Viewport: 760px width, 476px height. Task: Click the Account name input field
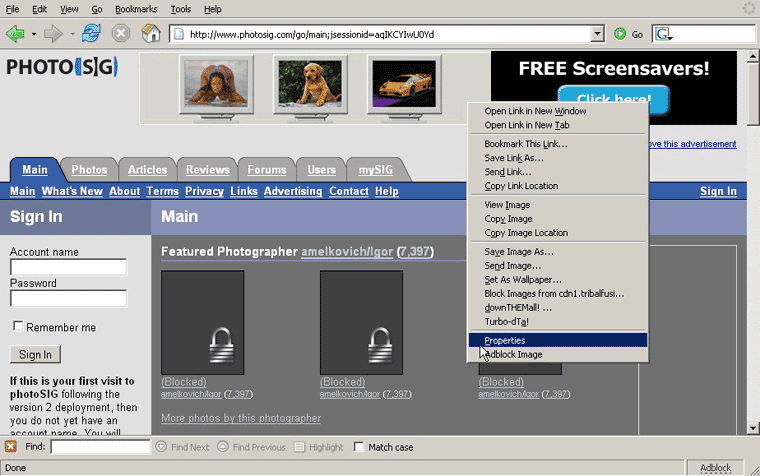pos(68,267)
